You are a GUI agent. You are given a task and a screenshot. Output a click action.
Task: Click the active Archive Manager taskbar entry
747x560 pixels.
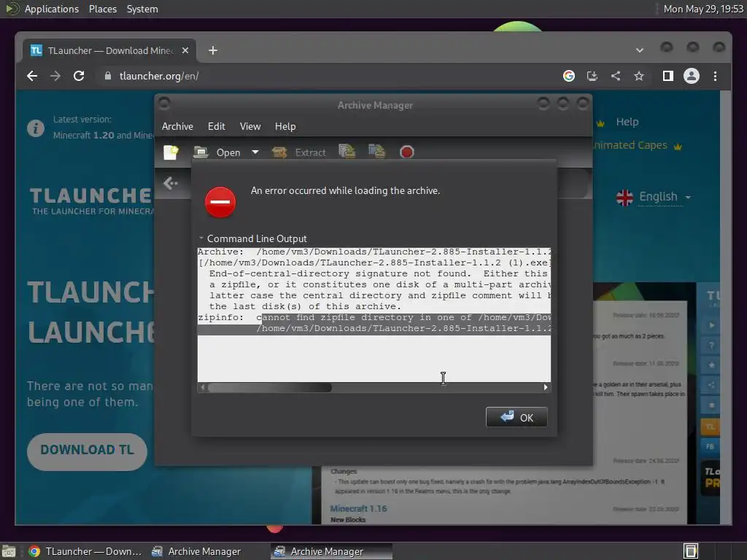click(x=331, y=551)
